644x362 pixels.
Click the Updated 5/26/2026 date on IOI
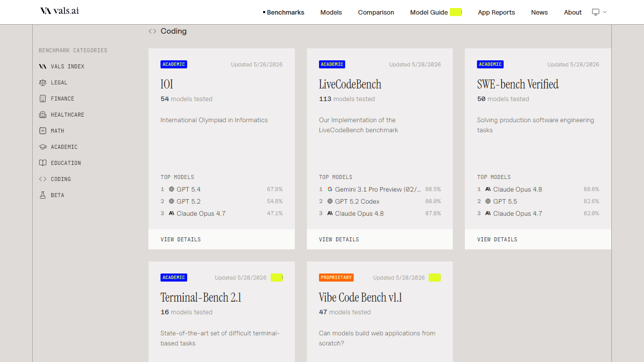click(257, 64)
